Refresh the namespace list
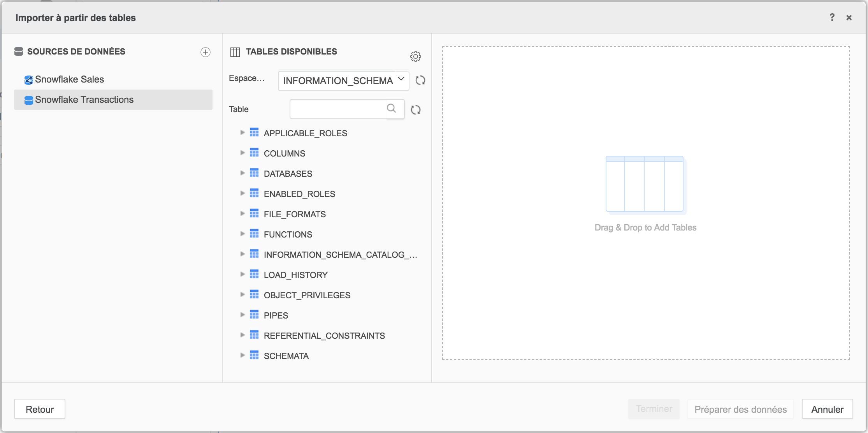This screenshot has width=868, height=433. click(x=420, y=81)
